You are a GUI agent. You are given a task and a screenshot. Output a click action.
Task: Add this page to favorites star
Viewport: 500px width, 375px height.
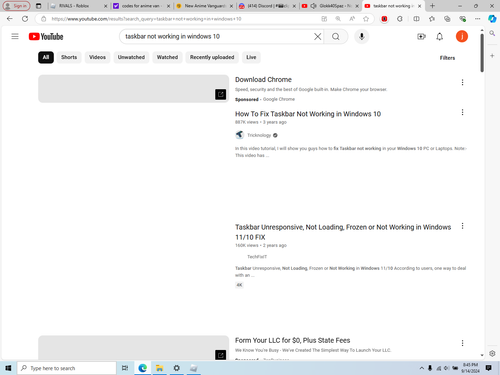(x=366, y=19)
